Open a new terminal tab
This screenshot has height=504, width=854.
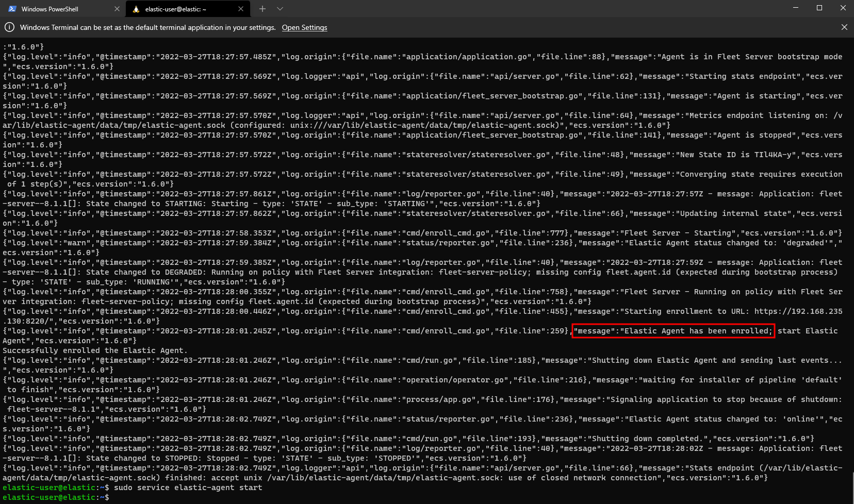(262, 9)
